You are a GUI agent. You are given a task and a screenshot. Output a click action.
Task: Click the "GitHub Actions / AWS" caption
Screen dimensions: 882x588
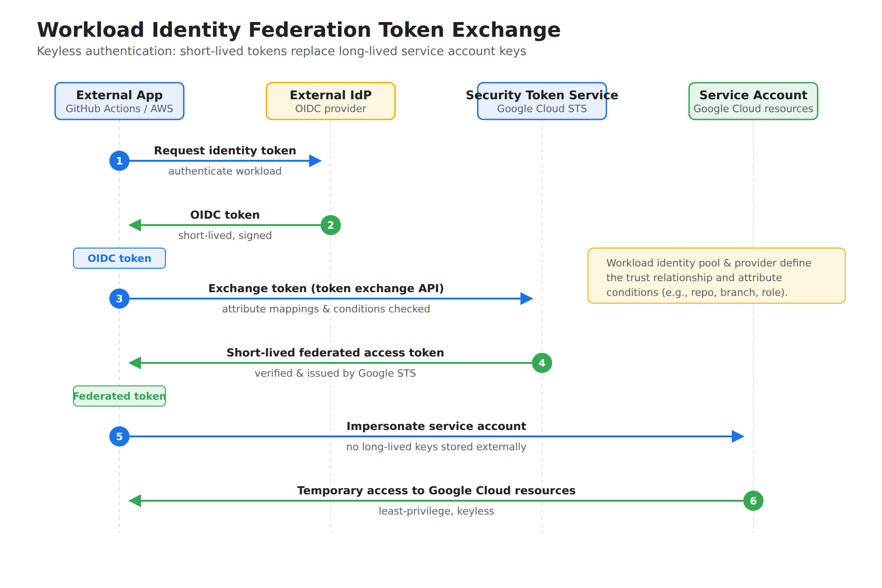click(x=119, y=109)
